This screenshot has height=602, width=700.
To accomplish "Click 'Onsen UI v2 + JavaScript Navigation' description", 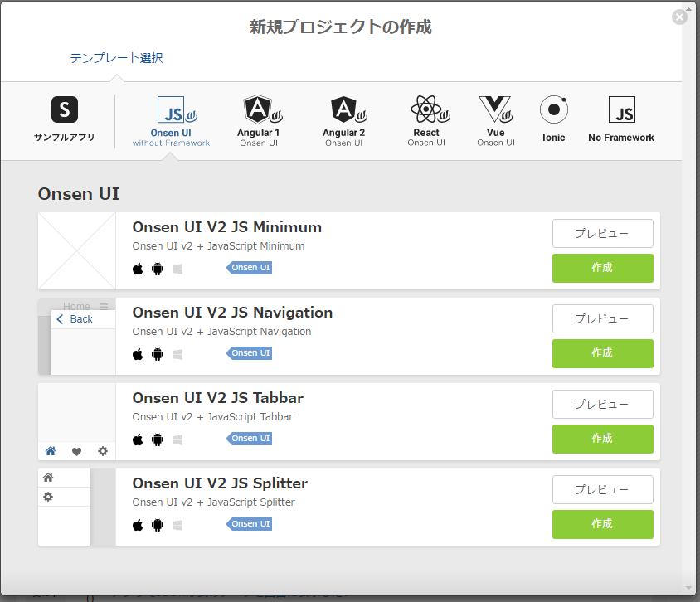I will (221, 332).
